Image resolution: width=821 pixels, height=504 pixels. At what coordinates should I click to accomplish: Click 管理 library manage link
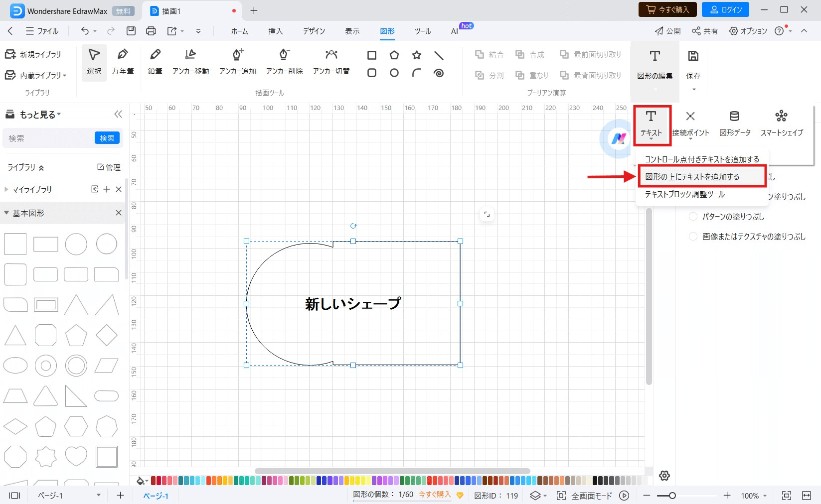pyautogui.click(x=109, y=167)
